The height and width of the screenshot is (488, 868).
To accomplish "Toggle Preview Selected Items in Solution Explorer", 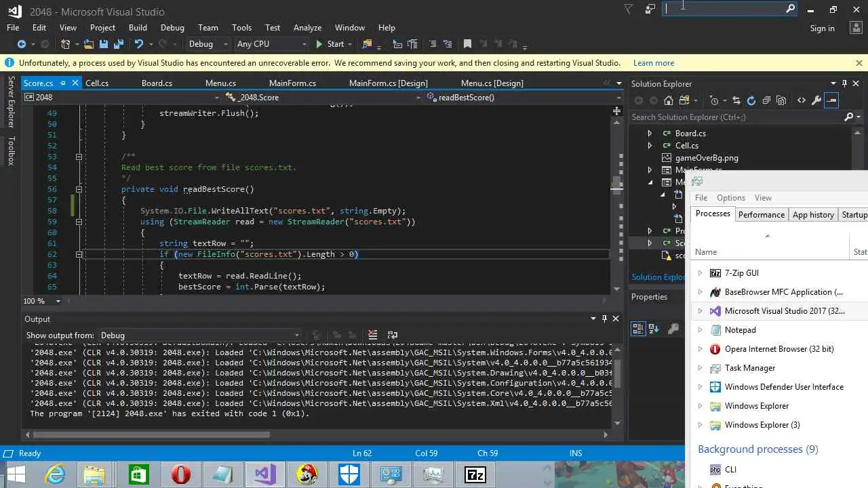I will 832,100.
